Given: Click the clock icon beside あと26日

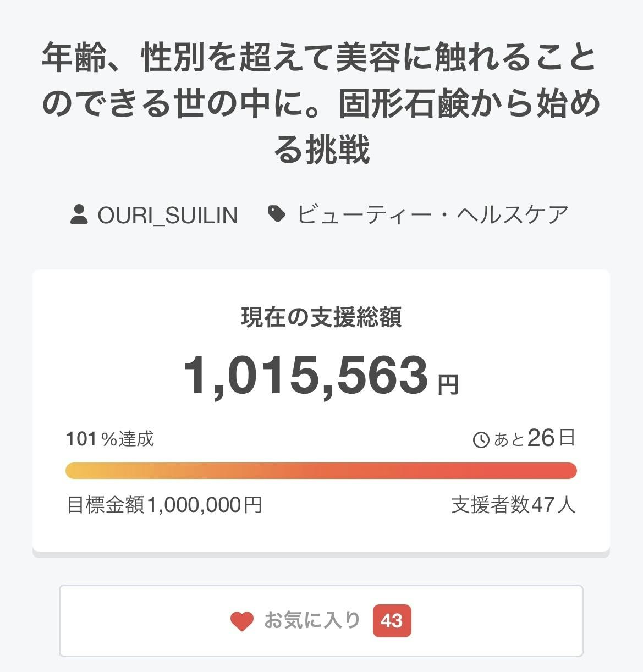Looking at the screenshot, I should pyautogui.click(x=481, y=440).
